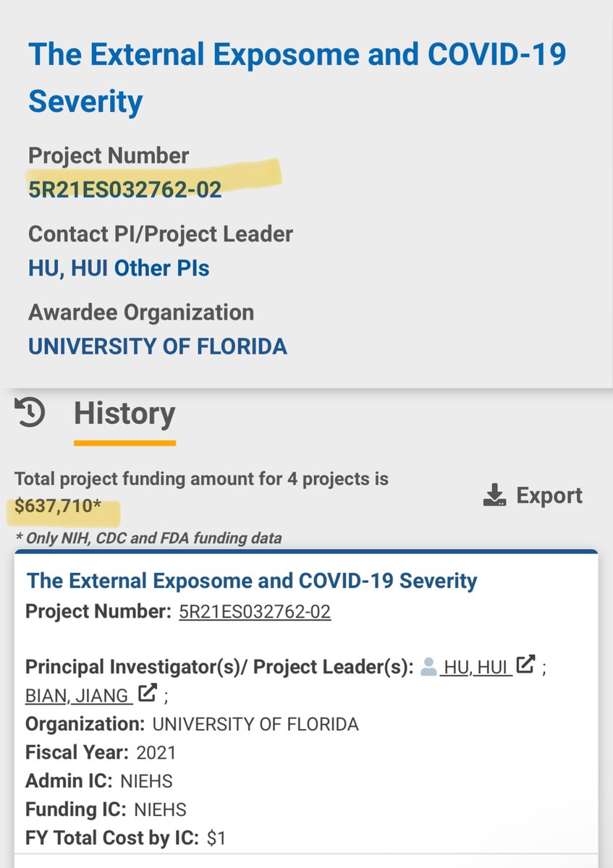Open project title link in History card
This screenshot has width=613, height=868.
pos(251,581)
